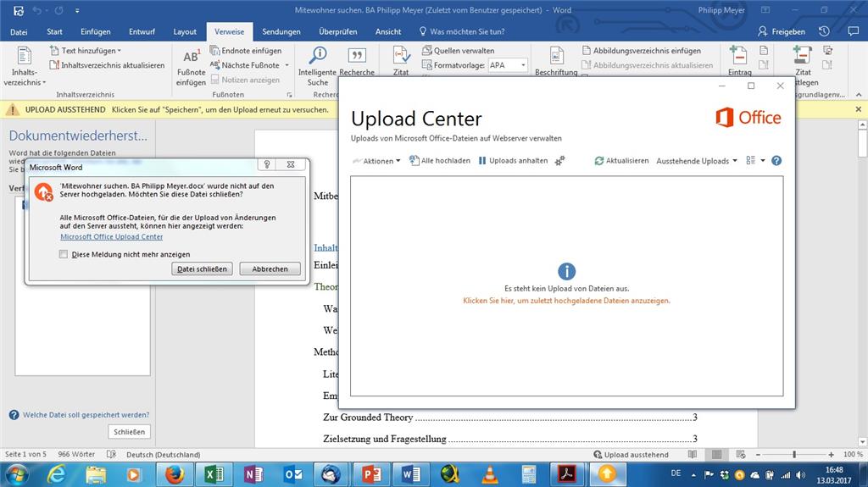The height and width of the screenshot is (487, 868).
Task: Click the 100 % zoom level
Action: 853,454
